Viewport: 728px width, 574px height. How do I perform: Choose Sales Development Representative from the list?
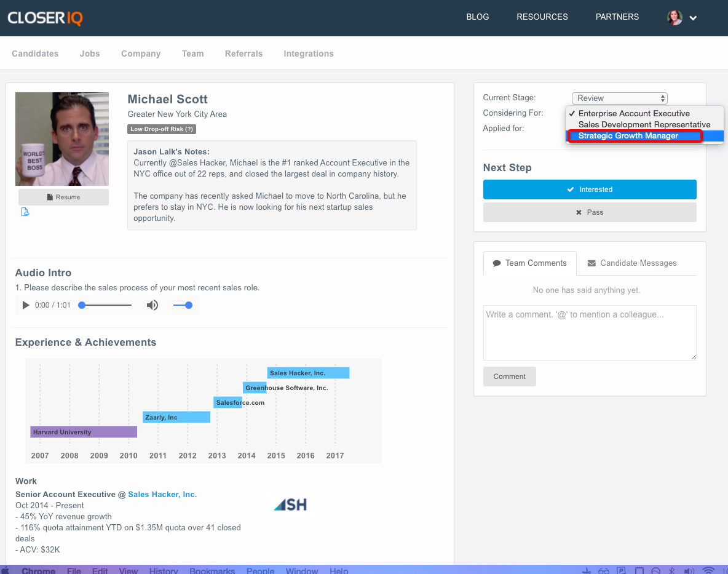click(x=644, y=125)
